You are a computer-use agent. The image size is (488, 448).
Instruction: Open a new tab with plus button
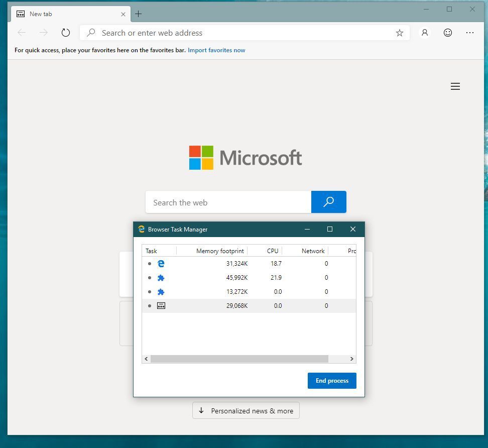138,14
